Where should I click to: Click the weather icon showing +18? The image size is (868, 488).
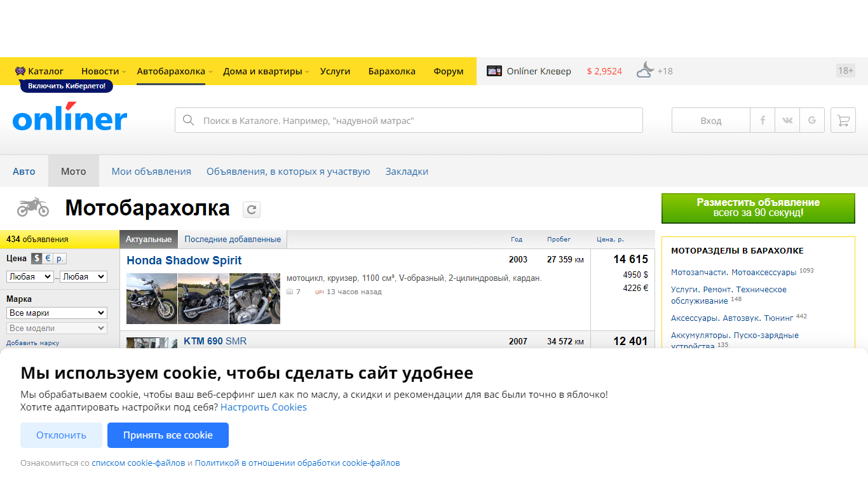pos(645,71)
